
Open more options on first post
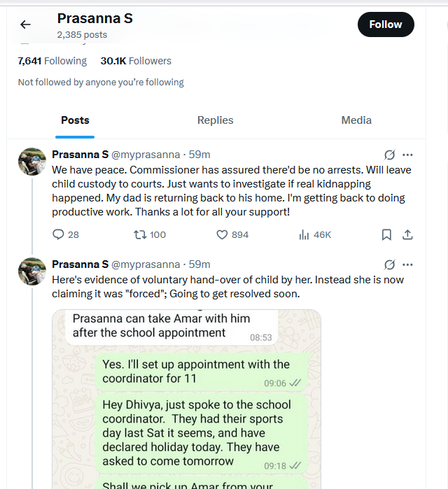point(408,155)
